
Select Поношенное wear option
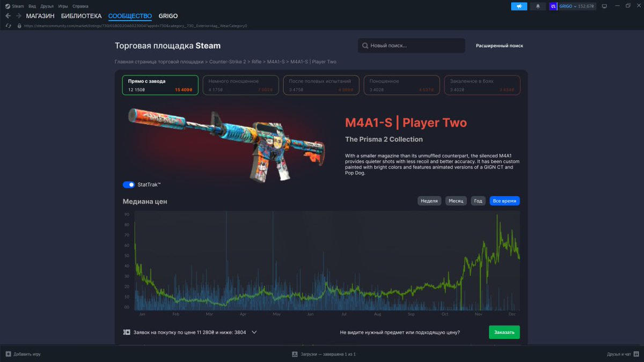coord(402,85)
